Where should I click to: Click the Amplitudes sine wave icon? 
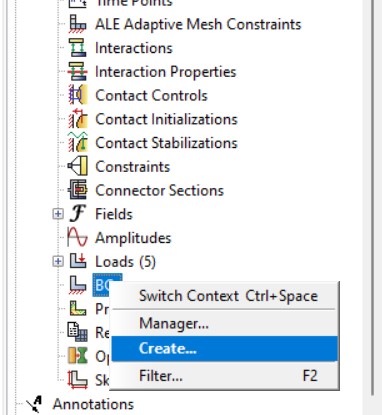click(x=77, y=237)
